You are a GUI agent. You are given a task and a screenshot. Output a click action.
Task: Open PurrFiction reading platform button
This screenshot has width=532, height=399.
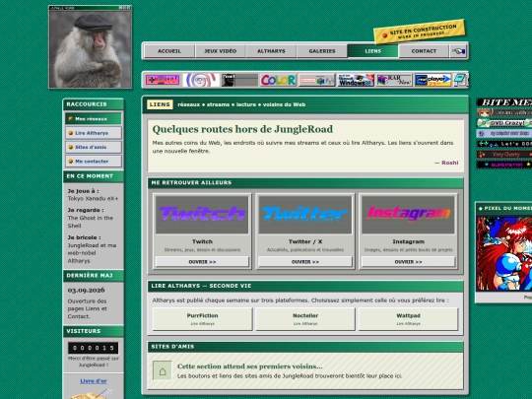[202, 319]
